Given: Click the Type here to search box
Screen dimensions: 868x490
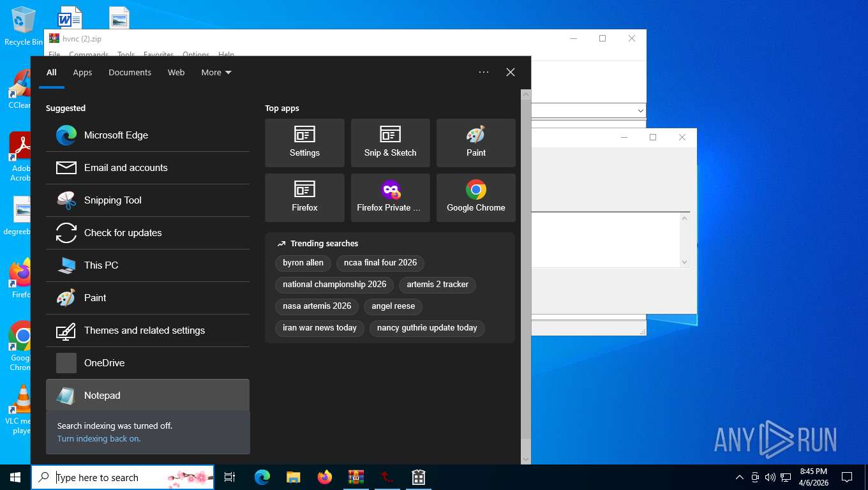Looking at the screenshot, I should 123,477.
